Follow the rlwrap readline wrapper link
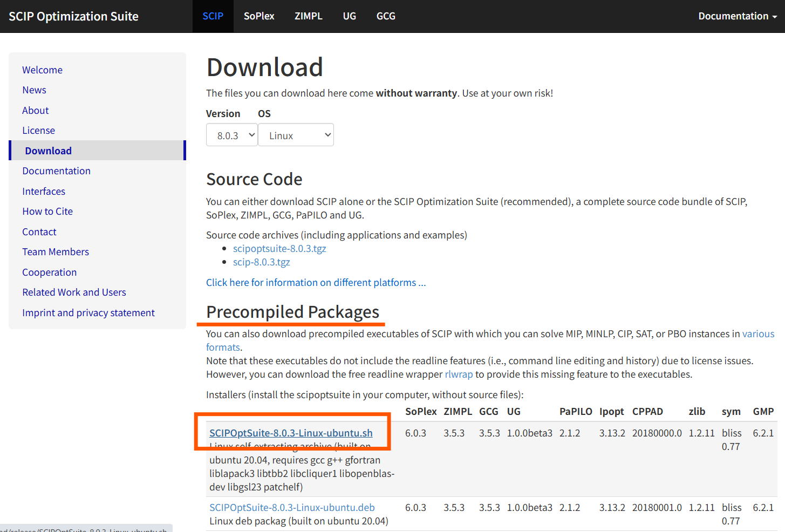This screenshot has width=785, height=532. click(459, 374)
